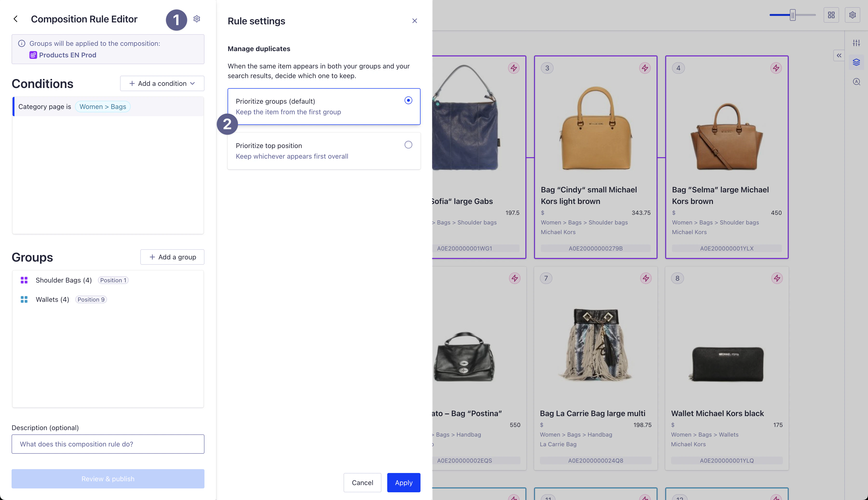
Task: Select Prioritize top position radio option
Action: pos(408,145)
